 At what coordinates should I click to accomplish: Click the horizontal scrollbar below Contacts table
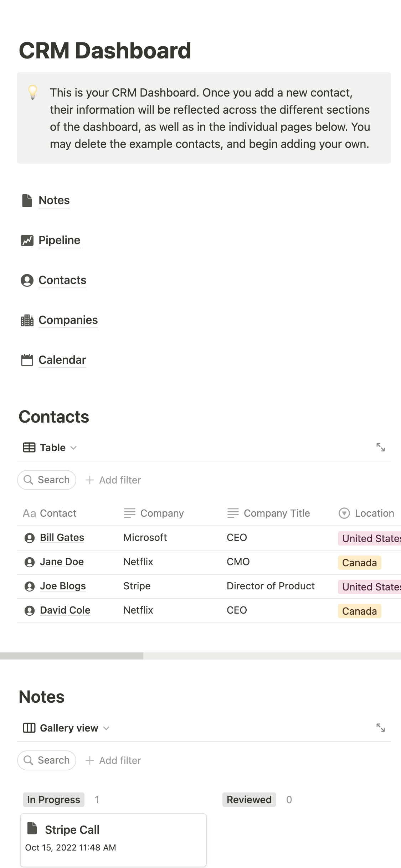click(x=71, y=656)
